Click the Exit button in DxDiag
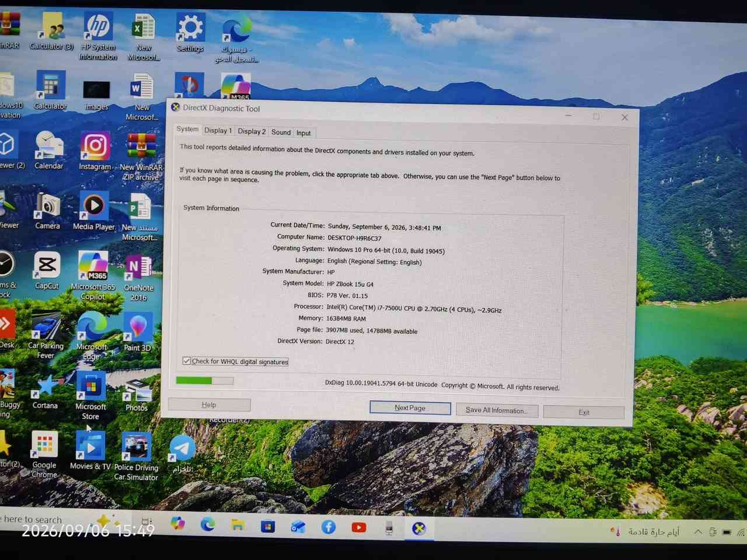The height and width of the screenshot is (560, 747). pos(584,412)
